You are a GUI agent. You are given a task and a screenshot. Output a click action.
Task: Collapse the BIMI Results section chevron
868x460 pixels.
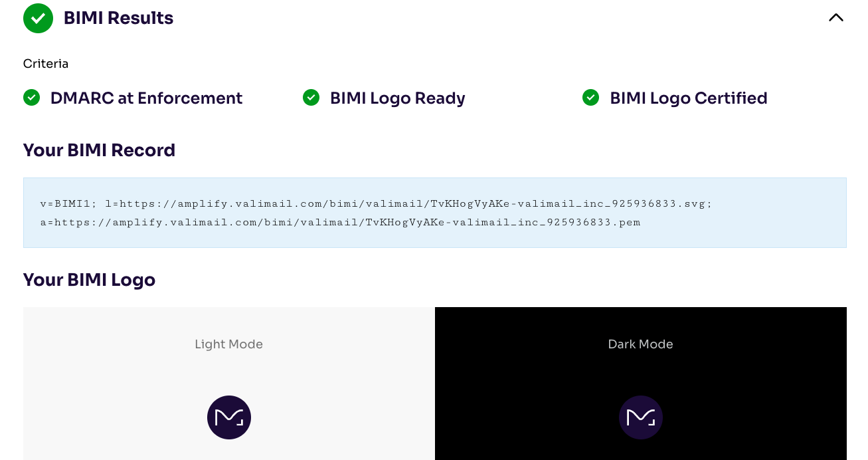click(x=835, y=18)
